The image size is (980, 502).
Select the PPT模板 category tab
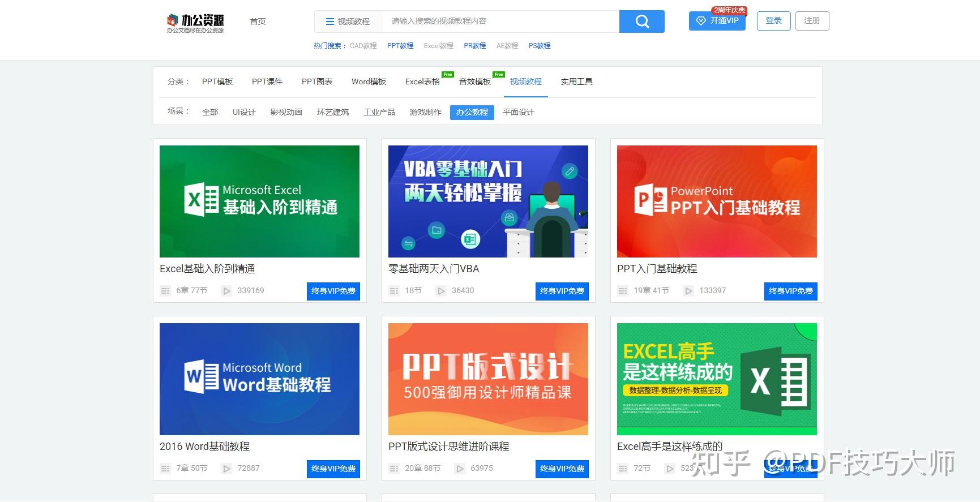pyautogui.click(x=217, y=81)
